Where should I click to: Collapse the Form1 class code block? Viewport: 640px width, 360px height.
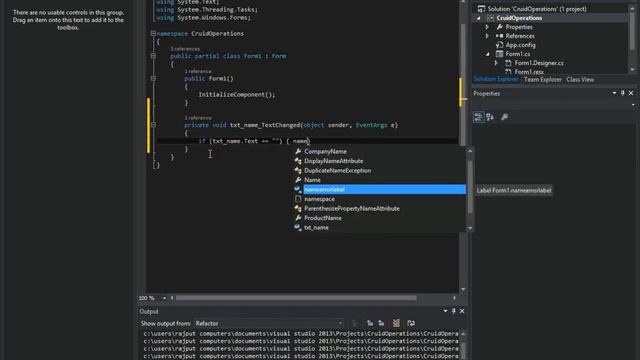coord(153,56)
